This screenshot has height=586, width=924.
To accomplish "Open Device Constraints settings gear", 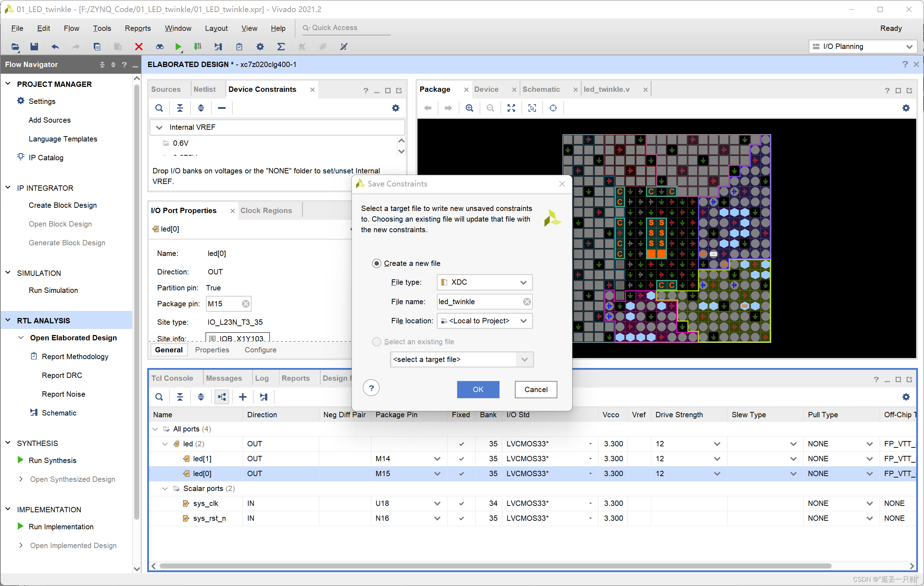I will click(x=395, y=108).
